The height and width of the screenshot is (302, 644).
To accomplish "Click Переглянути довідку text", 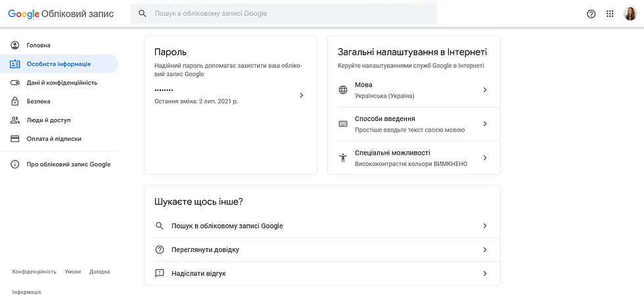I will click(205, 250).
